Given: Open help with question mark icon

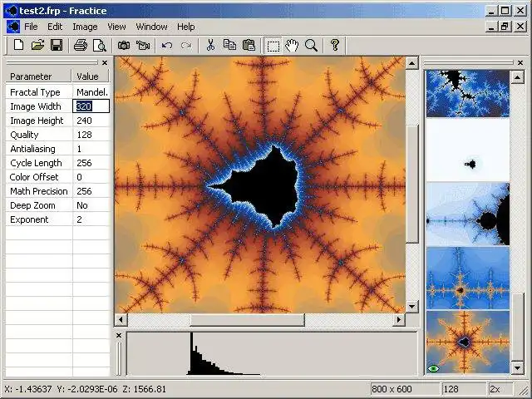Looking at the screenshot, I should (335, 45).
